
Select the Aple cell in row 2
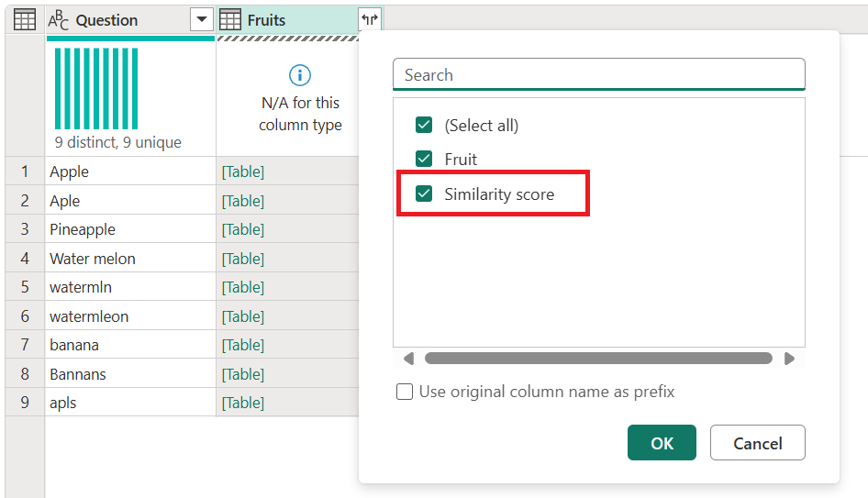[x=130, y=200]
